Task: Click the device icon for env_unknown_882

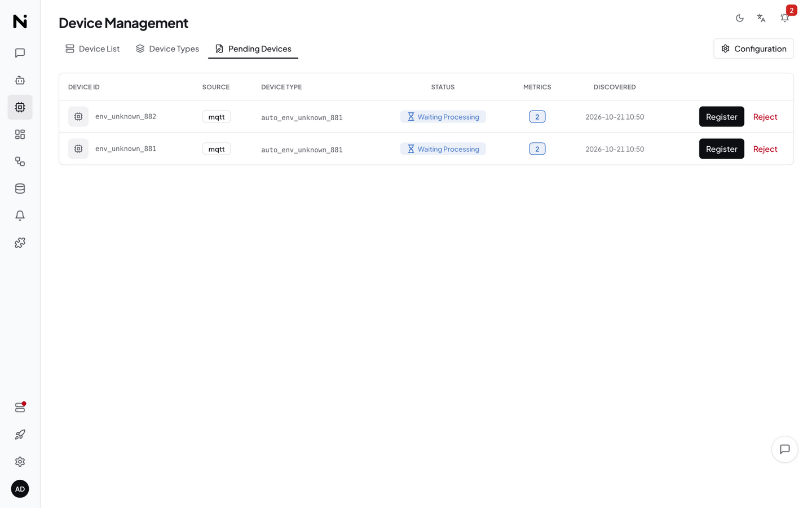Action: click(78, 117)
